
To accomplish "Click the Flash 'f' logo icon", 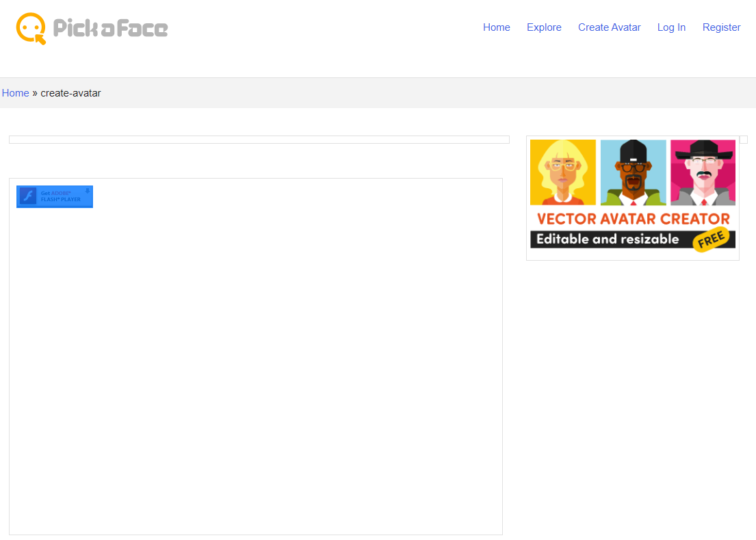I will pyautogui.click(x=28, y=196).
